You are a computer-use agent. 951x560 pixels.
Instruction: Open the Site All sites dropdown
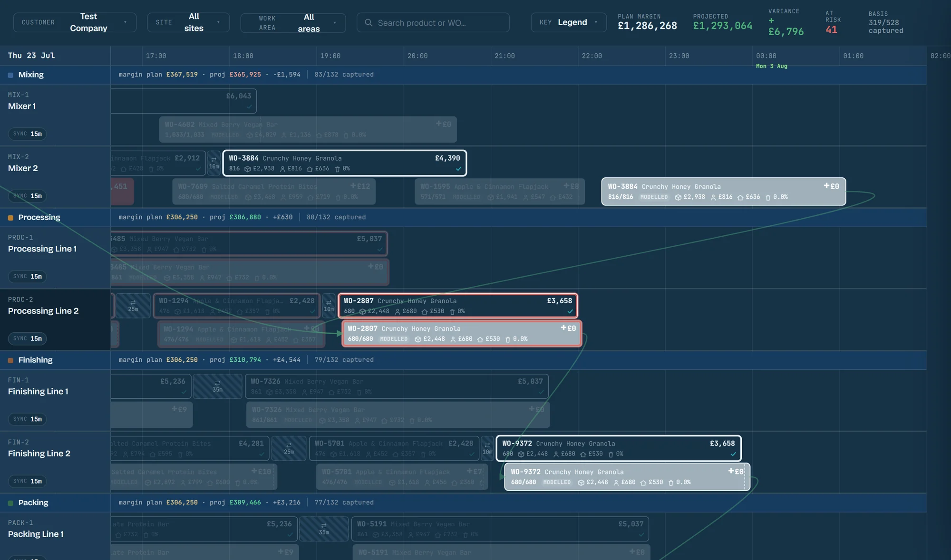point(188,22)
